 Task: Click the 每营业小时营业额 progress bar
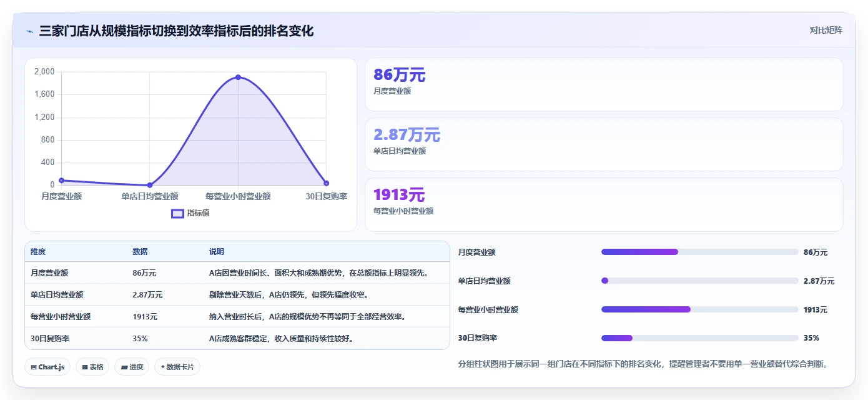point(699,309)
